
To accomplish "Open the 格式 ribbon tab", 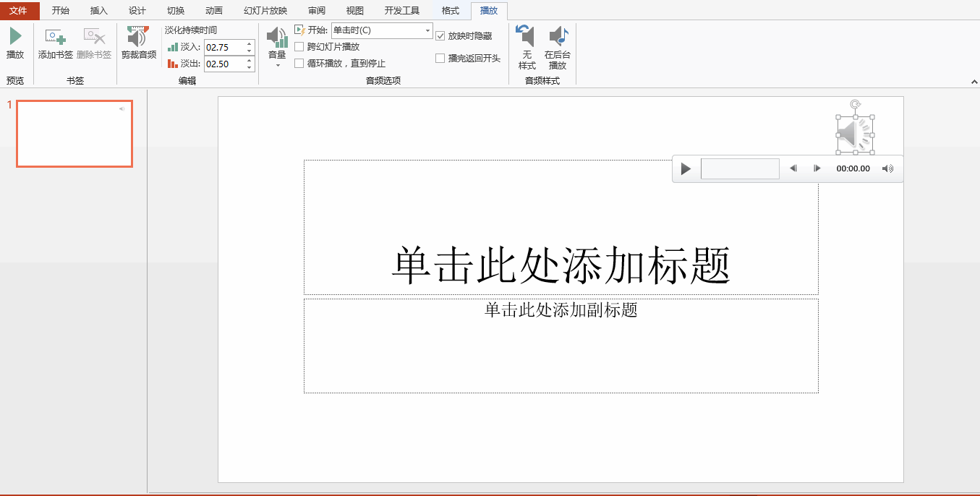I will tap(449, 10).
